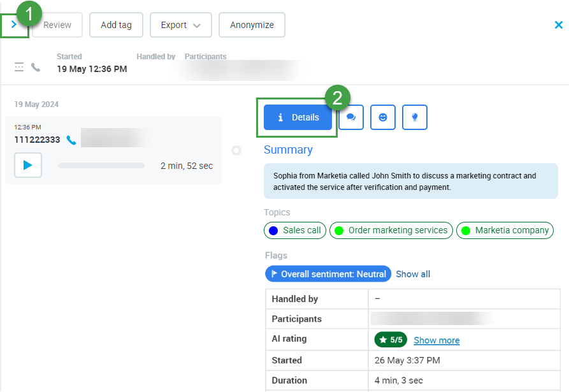569x392 pixels.
Task: Click the 5/5 AI rating star badge
Action: pyautogui.click(x=391, y=340)
